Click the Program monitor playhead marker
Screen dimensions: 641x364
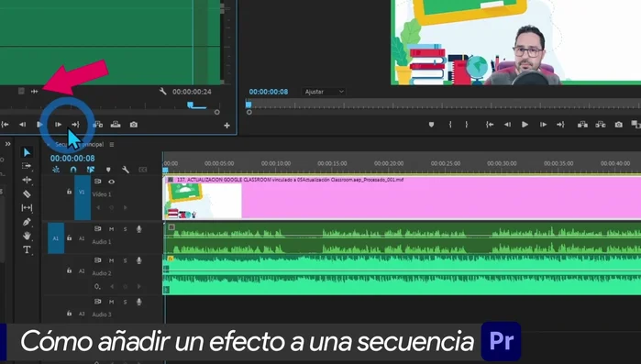(249, 105)
